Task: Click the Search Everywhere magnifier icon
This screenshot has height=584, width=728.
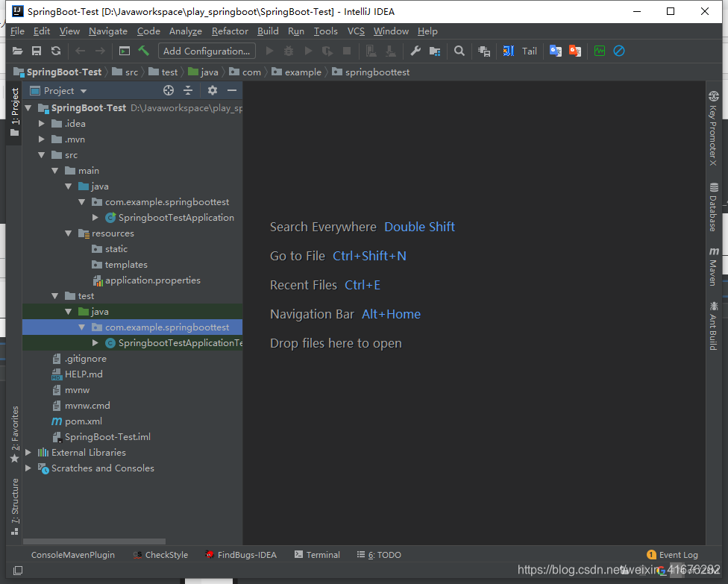Action: pyautogui.click(x=459, y=51)
